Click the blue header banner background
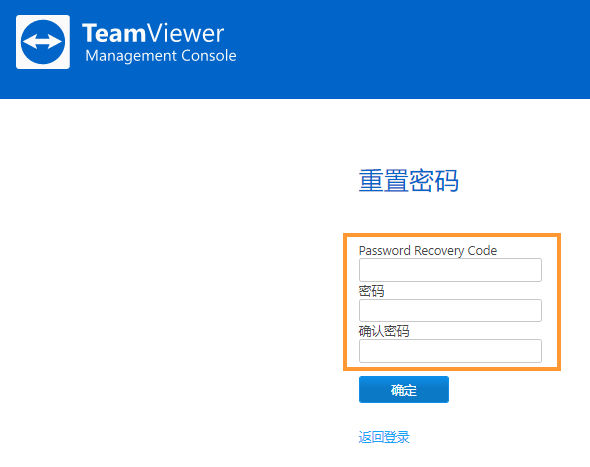590x467 pixels. pos(414,49)
